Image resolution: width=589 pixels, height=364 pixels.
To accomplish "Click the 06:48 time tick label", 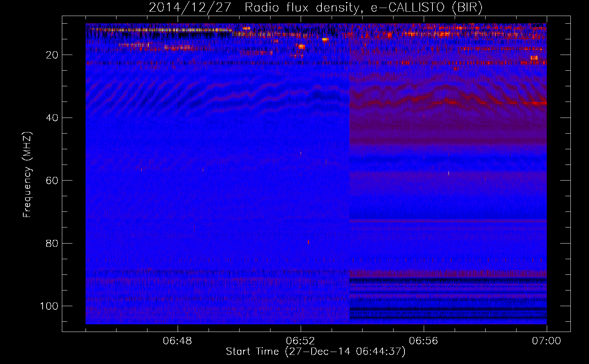I will (178, 341).
